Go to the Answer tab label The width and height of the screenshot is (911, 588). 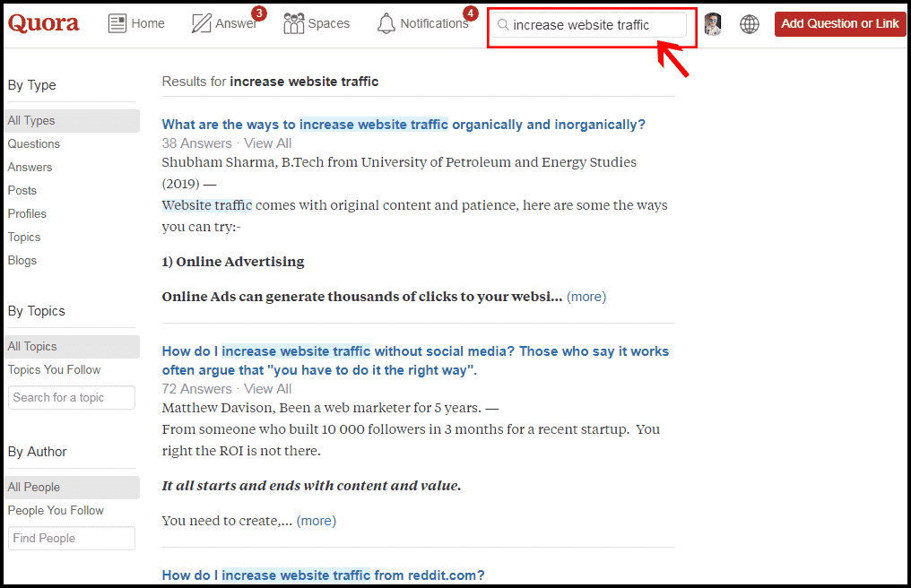pos(235,23)
